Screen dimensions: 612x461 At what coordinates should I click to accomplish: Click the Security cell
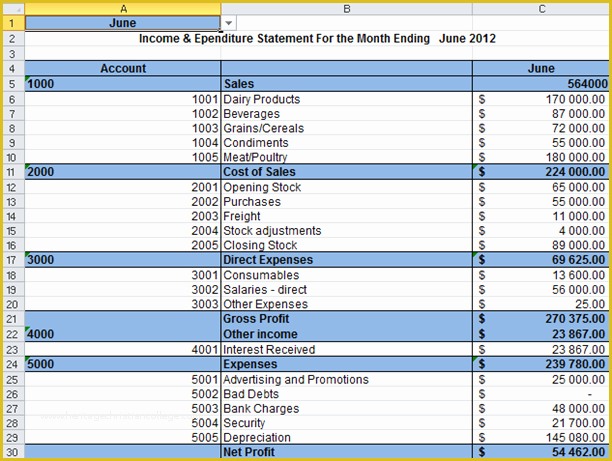point(347,423)
